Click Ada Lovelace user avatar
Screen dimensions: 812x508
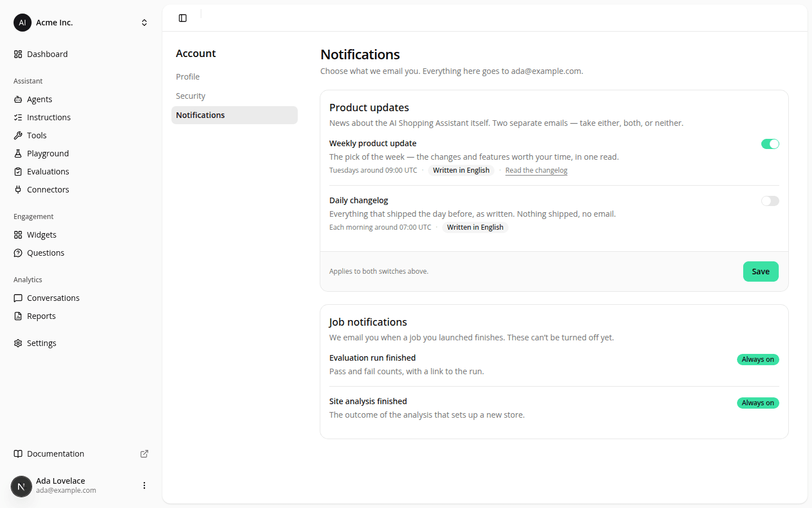click(21, 486)
